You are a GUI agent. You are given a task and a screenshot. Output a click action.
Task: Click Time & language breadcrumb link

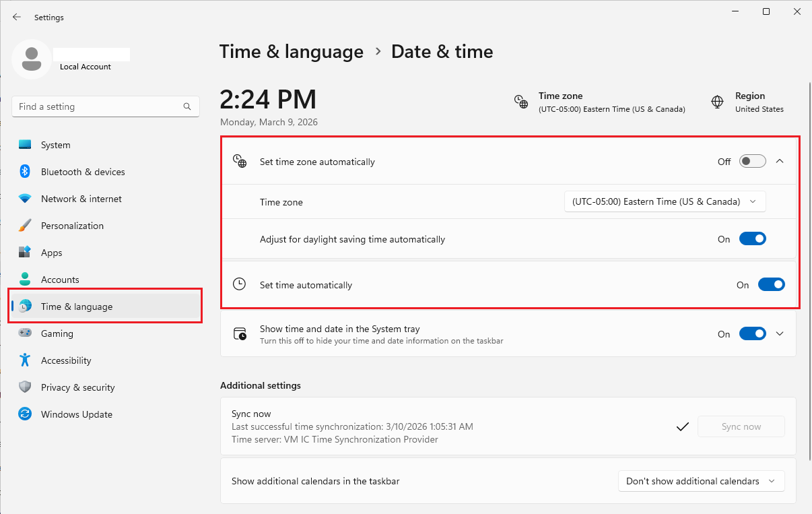pyautogui.click(x=292, y=52)
